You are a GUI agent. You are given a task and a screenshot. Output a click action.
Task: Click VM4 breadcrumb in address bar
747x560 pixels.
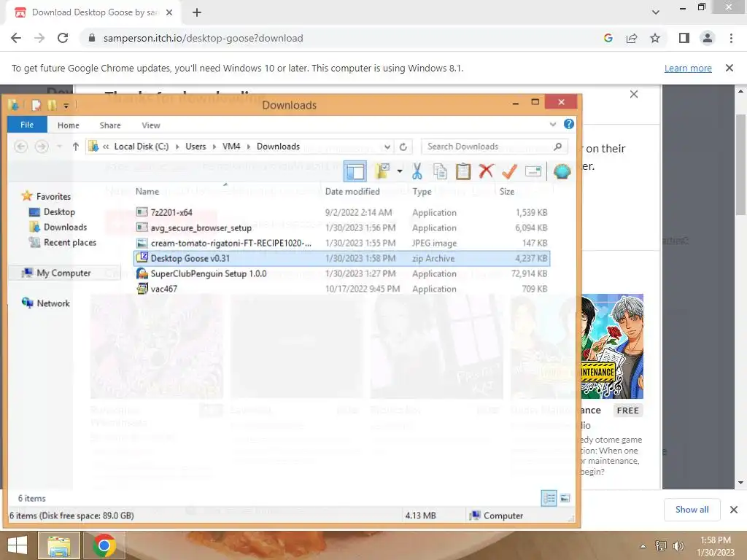click(231, 147)
